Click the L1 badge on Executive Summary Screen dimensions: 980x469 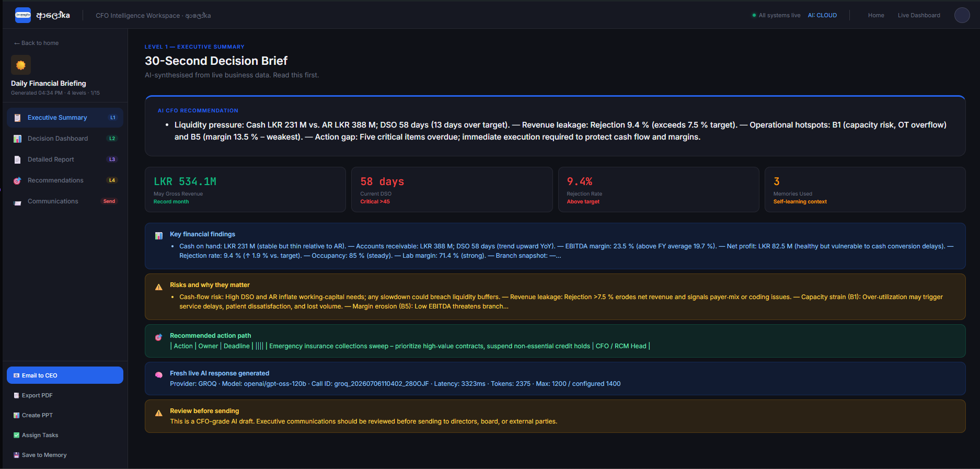[x=112, y=118]
